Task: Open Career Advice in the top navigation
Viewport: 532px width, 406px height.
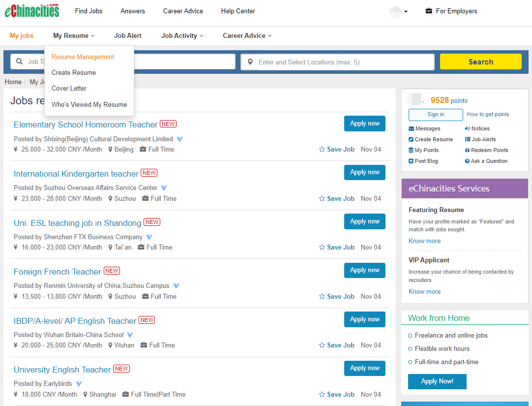Action: coord(183,11)
